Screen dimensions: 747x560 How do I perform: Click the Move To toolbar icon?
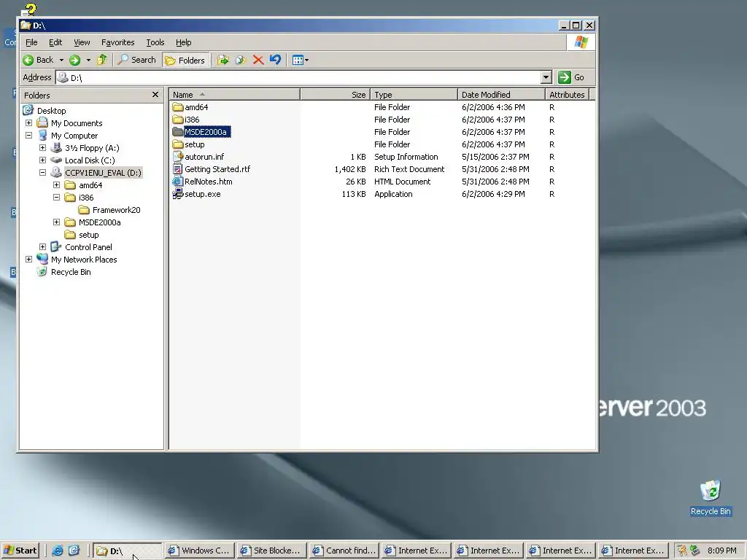click(x=223, y=60)
